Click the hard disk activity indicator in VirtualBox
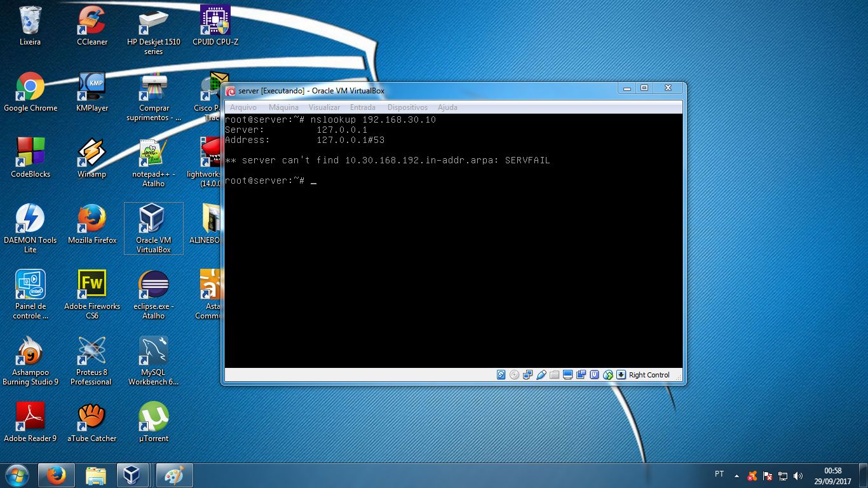Image resolution: width=868 pixels, height=488 pixels. tap(501, 375)
